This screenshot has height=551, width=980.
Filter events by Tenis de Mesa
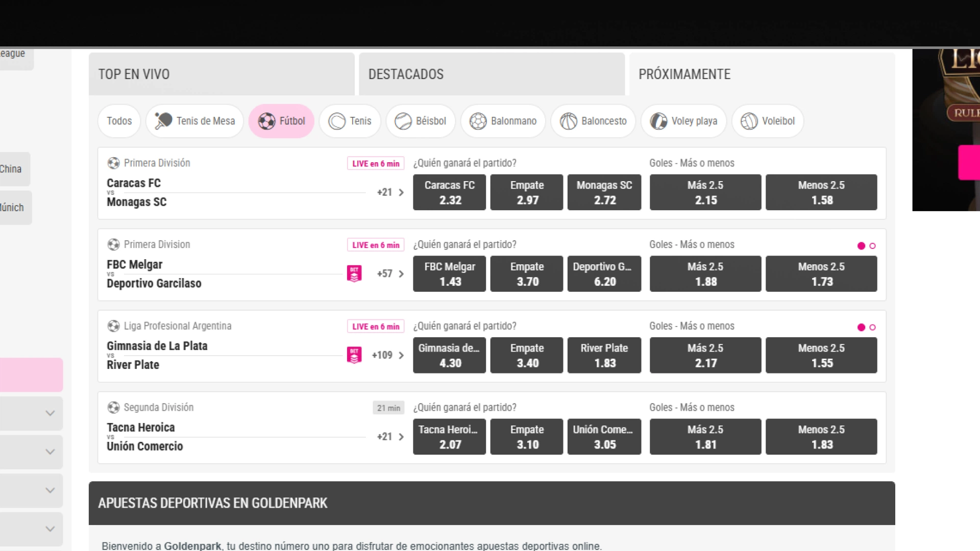pos(194,121)
